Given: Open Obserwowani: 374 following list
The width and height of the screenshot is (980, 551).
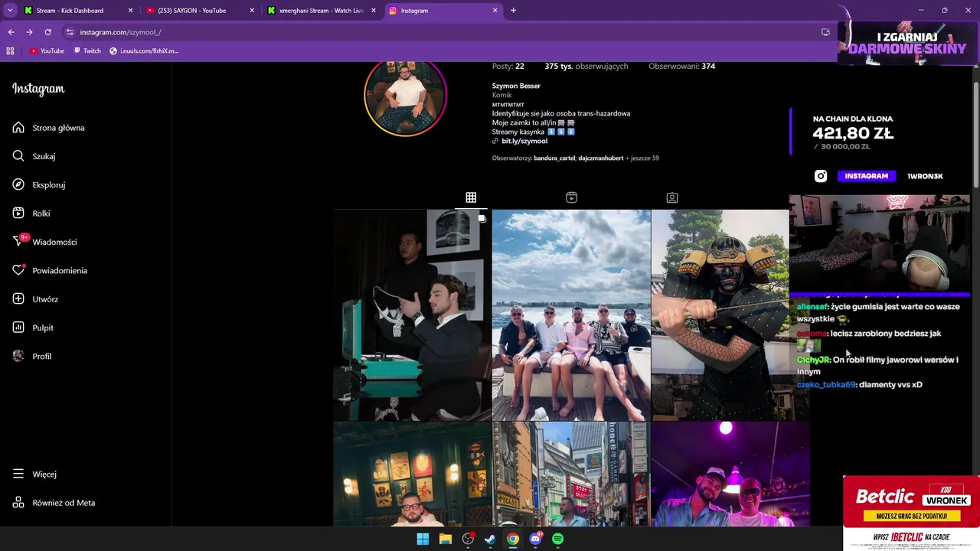Looking at the screenshot, I should 681,66.
